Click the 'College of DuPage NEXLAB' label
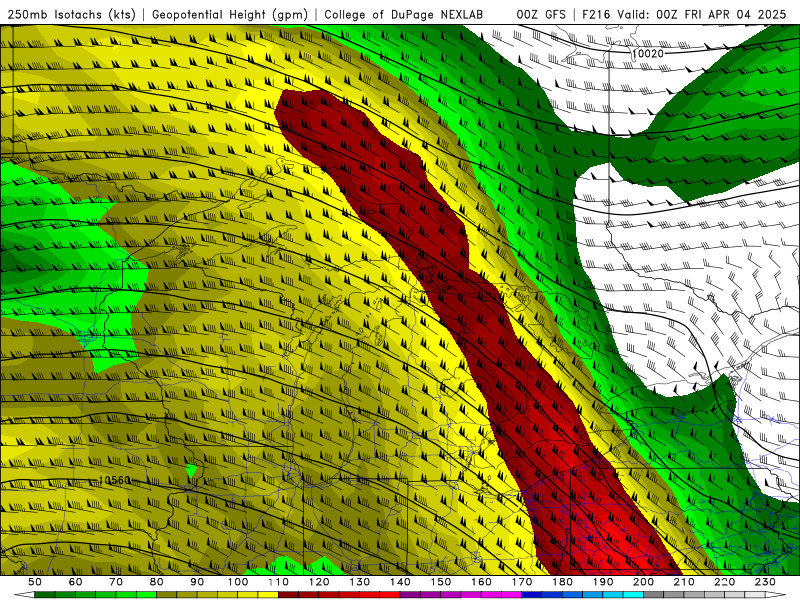 tap(404, 15)
